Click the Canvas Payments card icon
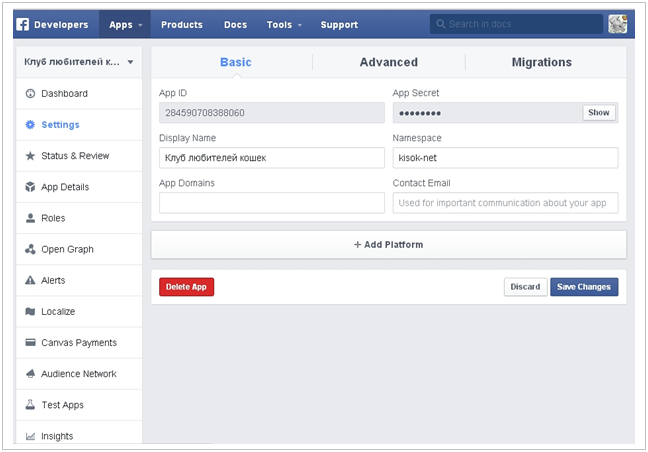Viewport: 648px width, 452px height. 30,343
